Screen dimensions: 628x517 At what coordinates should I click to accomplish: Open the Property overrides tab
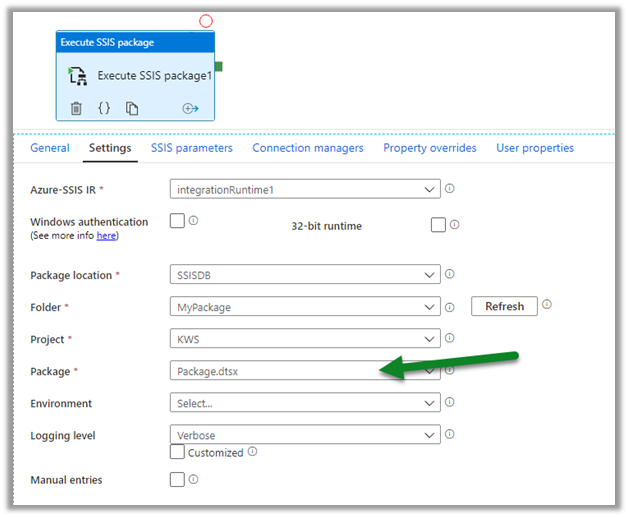(430, 148)
